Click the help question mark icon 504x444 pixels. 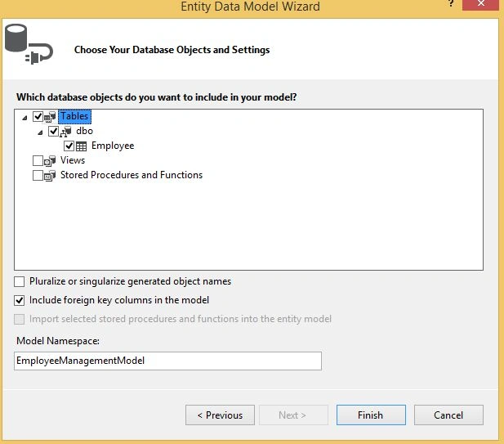(451, 3)
